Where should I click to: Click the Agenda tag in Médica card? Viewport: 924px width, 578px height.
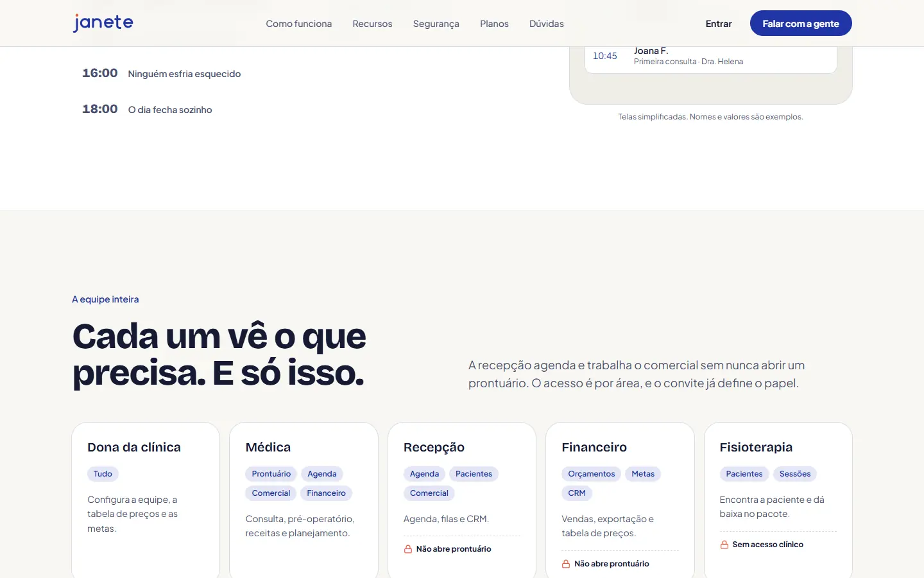pos(322,474)
